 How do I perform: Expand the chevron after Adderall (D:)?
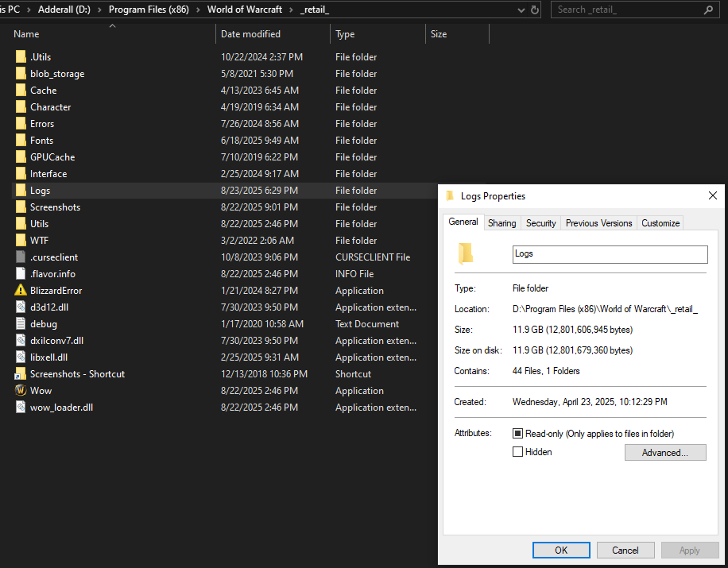99,10
